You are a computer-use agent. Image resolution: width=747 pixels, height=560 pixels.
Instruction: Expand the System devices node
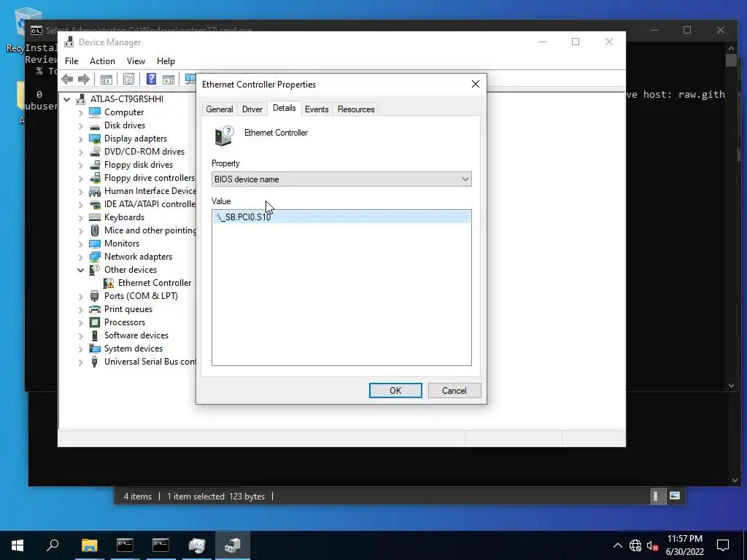click(x=80, y=349)
